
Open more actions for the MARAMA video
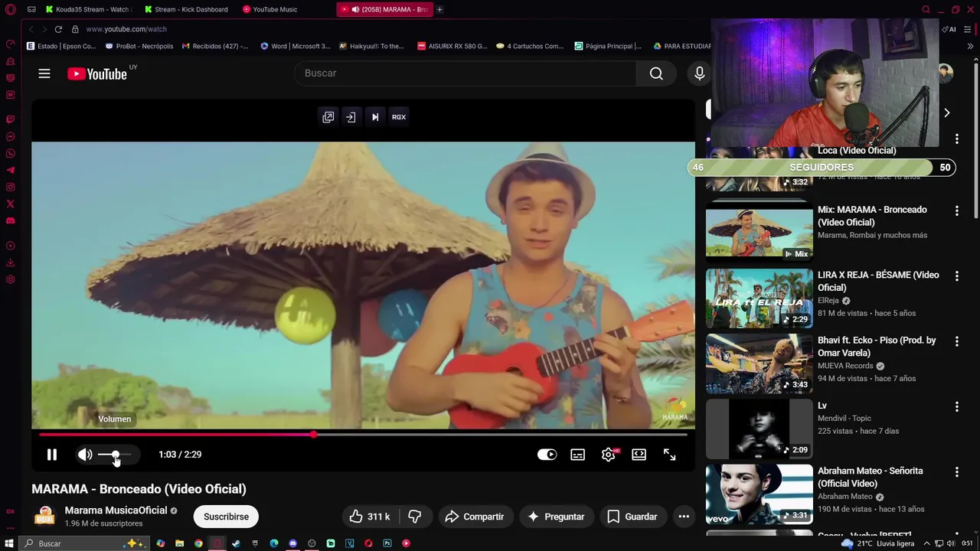[684, 517]
